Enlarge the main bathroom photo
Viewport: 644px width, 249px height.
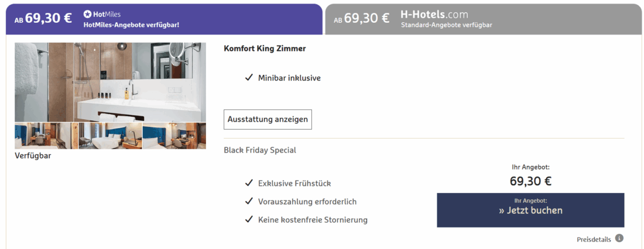pos(110,82)
